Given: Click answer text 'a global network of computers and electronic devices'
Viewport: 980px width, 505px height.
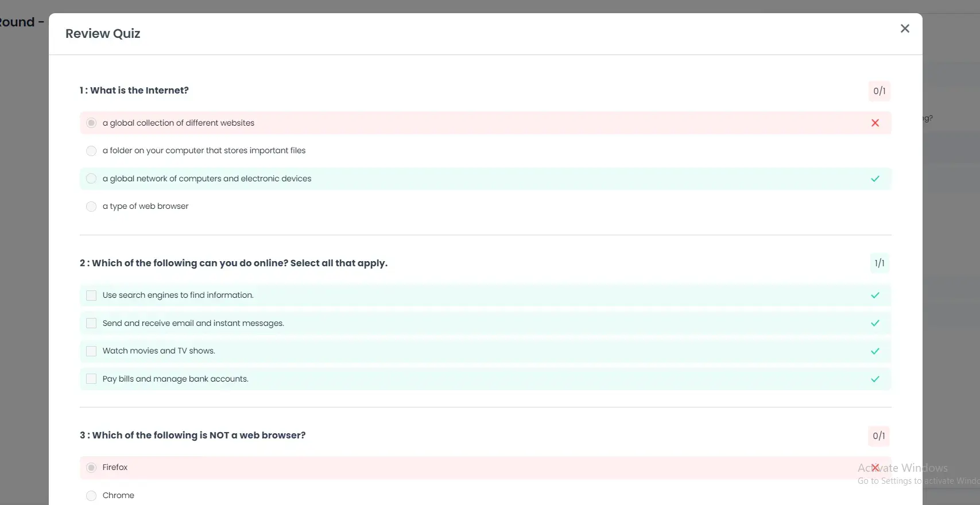Looking at the screenshot, I should pyautogui.click(x=207, y=178).
